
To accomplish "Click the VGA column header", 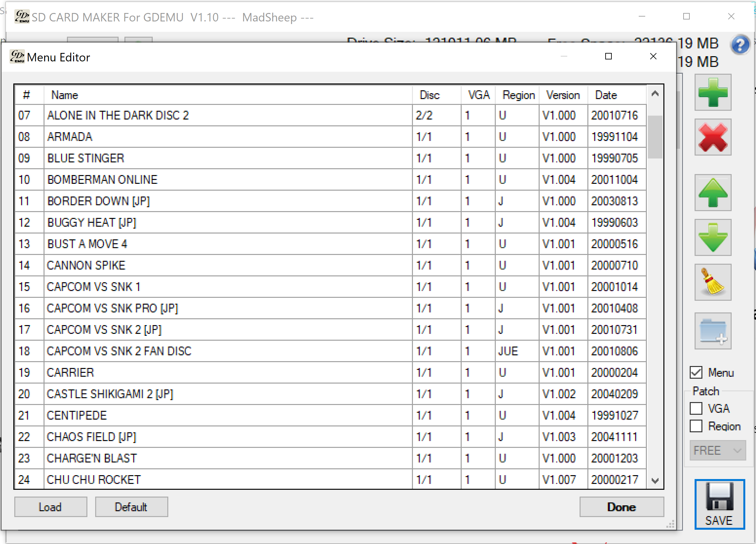I will pos(478,95).
